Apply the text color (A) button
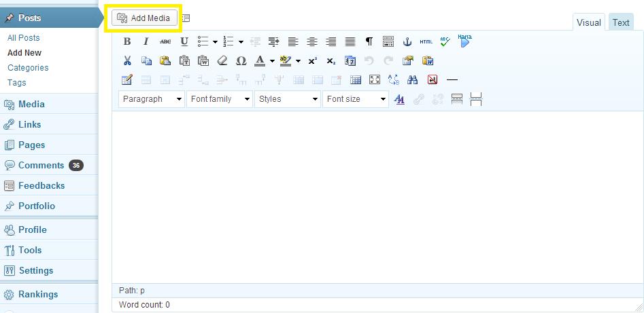 [x=260, y=60]
